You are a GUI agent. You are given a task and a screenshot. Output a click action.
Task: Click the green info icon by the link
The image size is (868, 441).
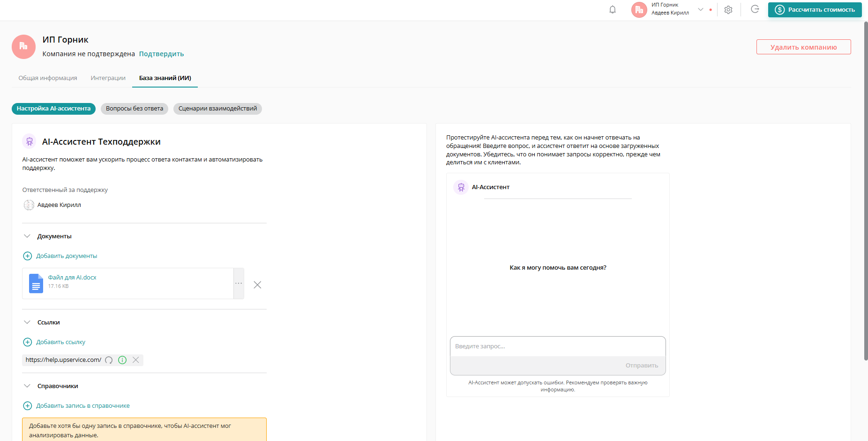pos(122,360)
